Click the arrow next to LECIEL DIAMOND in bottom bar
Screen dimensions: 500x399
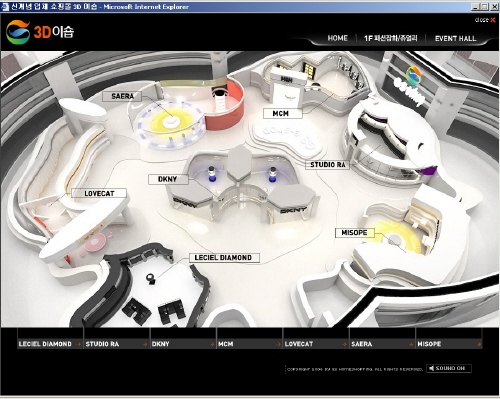click(x=79, y=344)
